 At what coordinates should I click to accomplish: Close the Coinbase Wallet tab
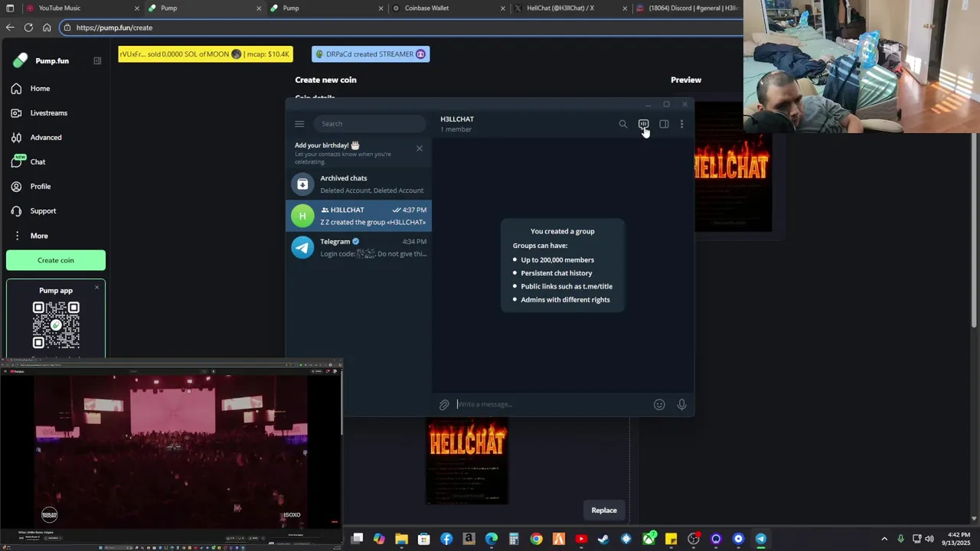(x=503, y=8)
